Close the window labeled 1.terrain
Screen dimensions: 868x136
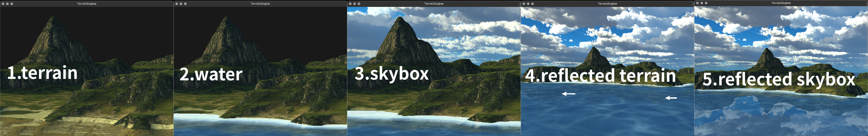tap(3, 4)
